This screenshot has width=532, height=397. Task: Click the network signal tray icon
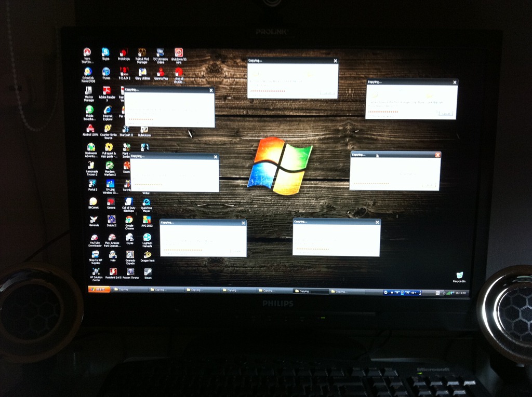[448, 293]
